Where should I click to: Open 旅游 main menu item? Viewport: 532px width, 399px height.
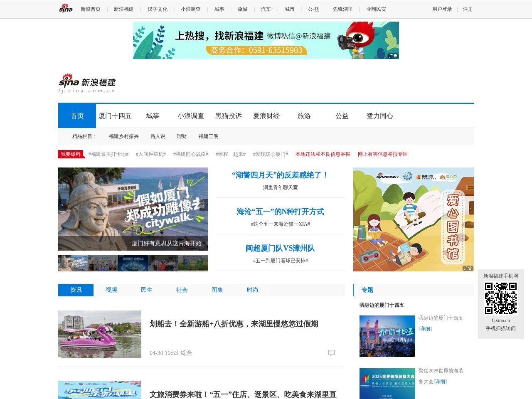[x=304, y=116]
